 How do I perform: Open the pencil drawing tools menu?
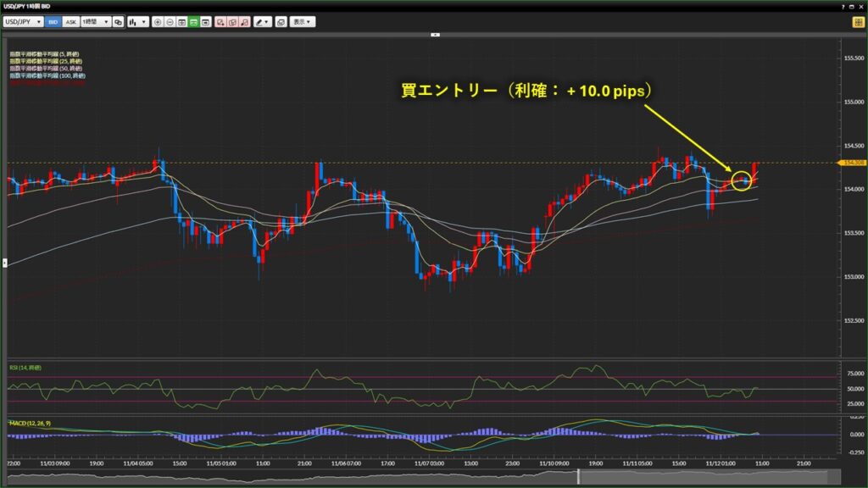click(x=263, y=22)
